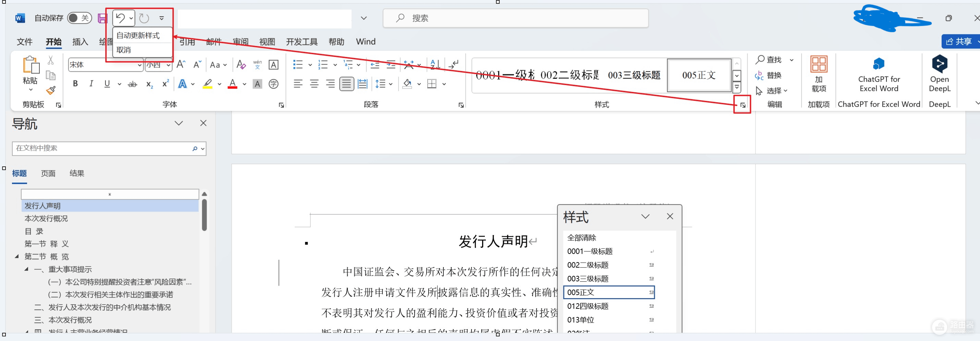Click the Phonetic Guide wén icon
The height and width of the screenshot is (341, 980).
pyautogui.click(x=258, y=64)
